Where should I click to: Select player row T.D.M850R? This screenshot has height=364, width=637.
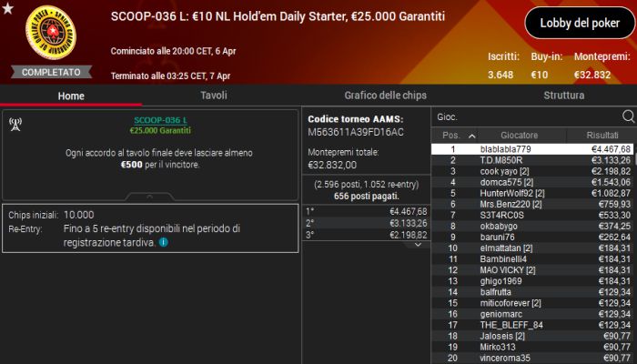tap(532, 160)
